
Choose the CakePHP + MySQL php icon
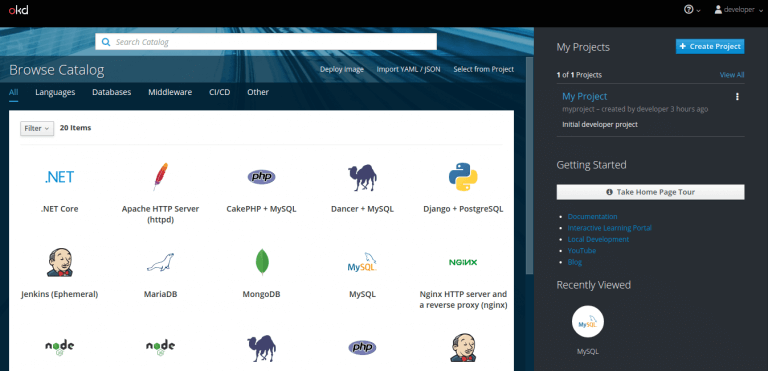tap(261, 177)
